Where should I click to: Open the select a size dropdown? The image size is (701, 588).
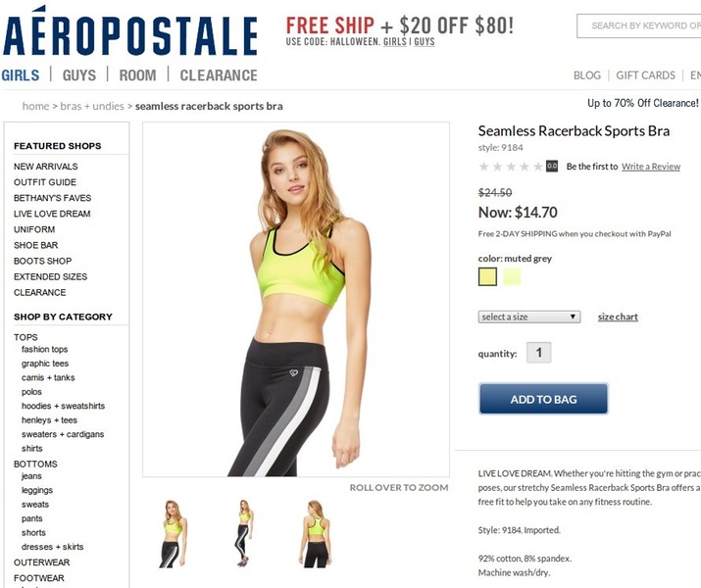click(x=529, y=317)
